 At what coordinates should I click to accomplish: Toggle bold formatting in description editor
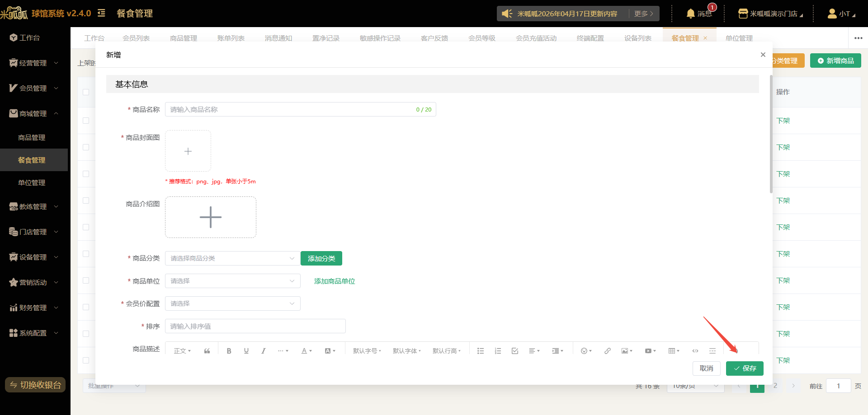click(229, 351)
